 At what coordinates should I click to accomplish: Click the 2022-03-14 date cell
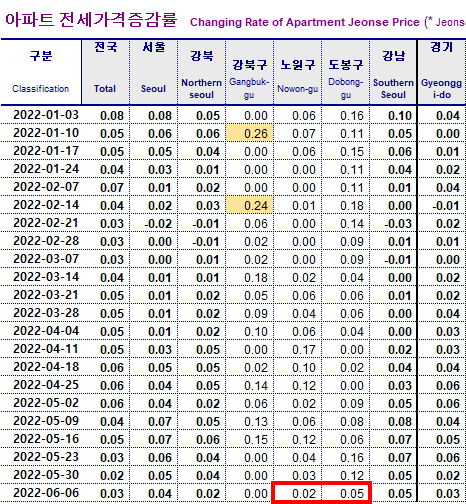point(41,277)
